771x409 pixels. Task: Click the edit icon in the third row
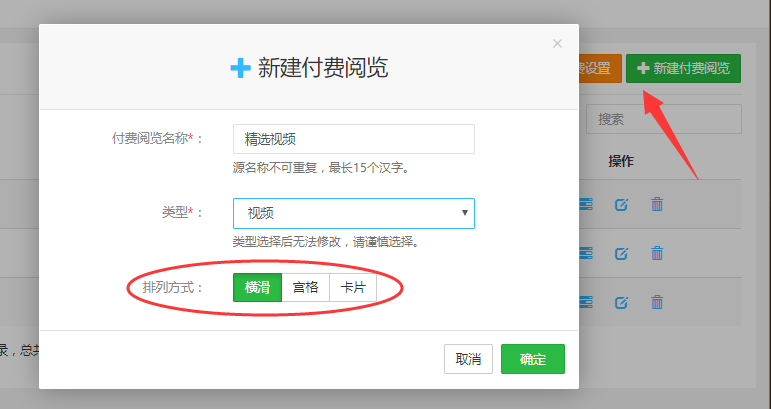coord(621,302)
